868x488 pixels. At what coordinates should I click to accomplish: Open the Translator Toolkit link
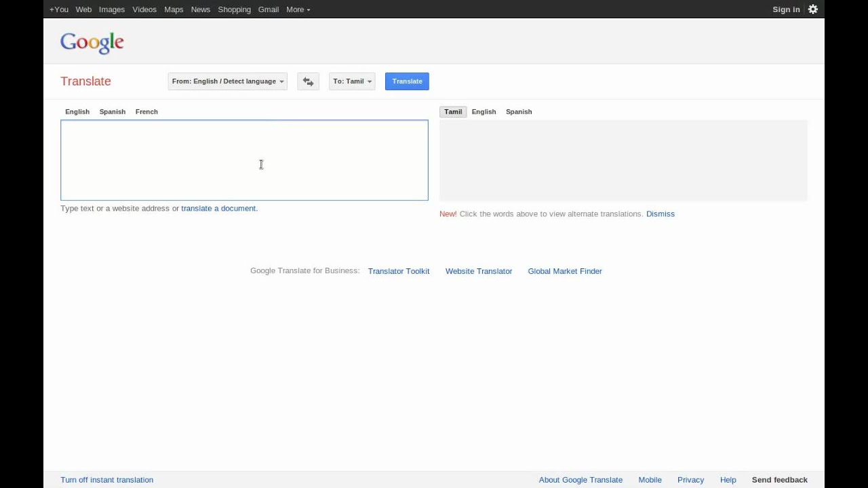coord(399,271)
